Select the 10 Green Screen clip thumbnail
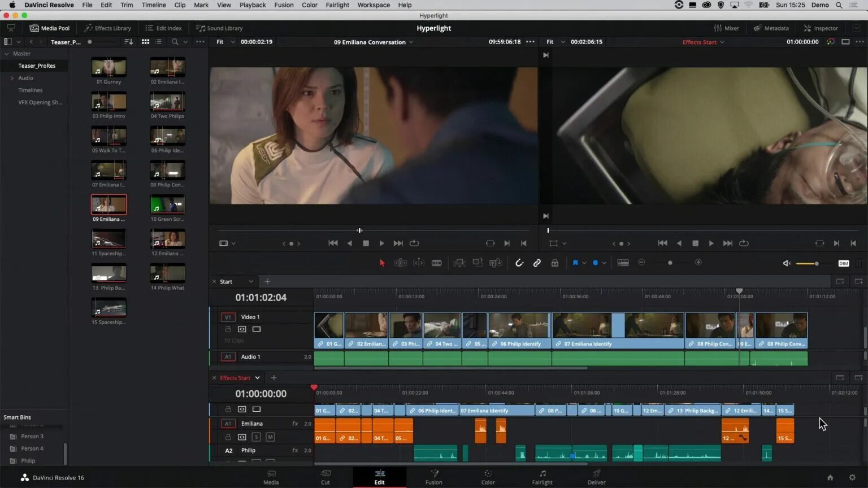The width and height of the screenshot is (868, 488). coord(167,204)
